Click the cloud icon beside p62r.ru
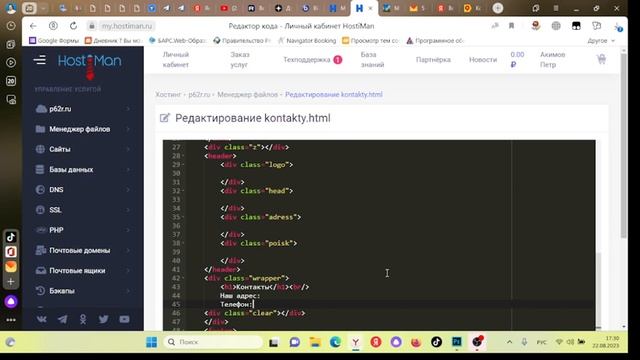Image resolution: width=640 pixels, height=360 pixels. pos(40,109)
